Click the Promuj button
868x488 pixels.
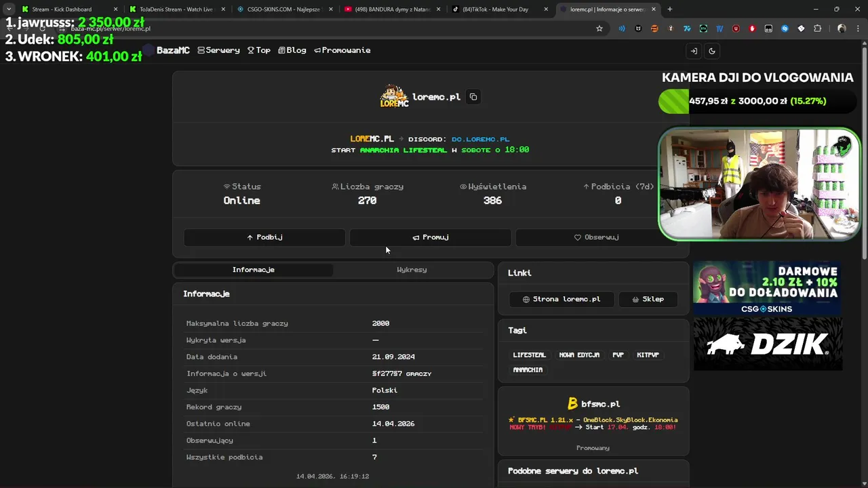(x=431, y=237)
